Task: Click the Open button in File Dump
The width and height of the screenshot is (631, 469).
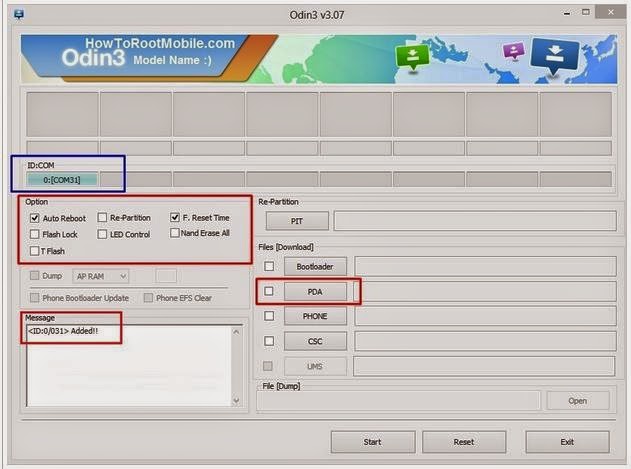Action: (577, 401)
